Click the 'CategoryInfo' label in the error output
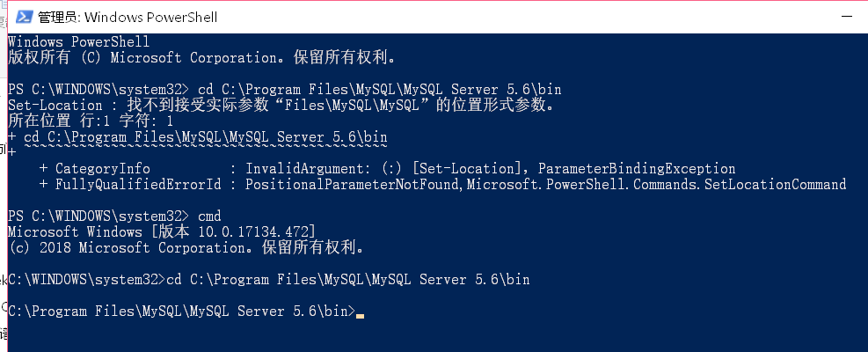 (102, 169)
